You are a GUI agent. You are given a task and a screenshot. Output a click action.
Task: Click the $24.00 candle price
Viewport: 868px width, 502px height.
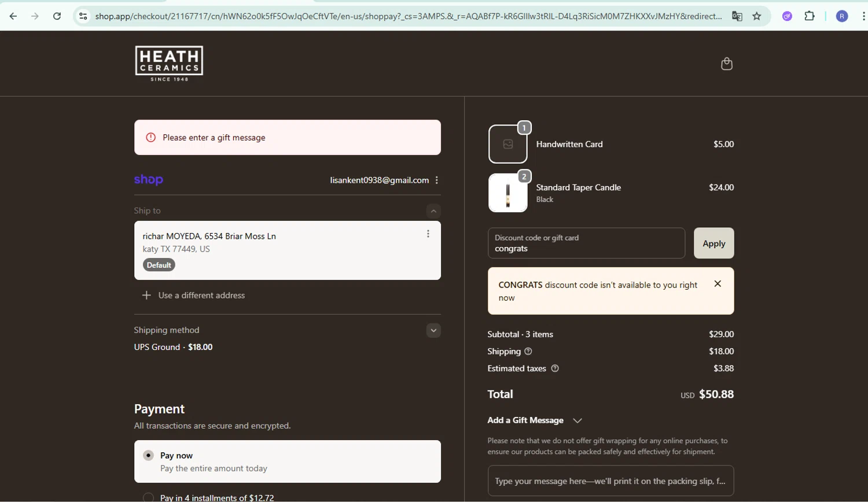click(x=721, y=187)
